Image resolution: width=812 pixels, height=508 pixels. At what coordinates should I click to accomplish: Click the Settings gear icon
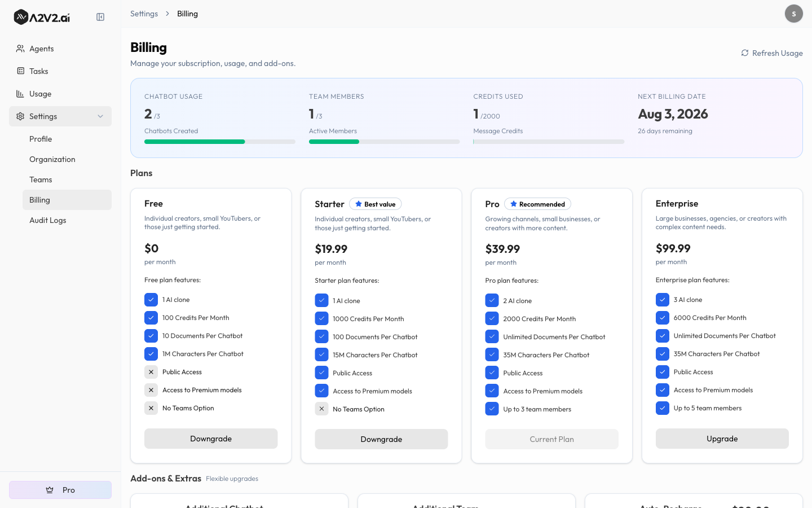tap(20, 116)
